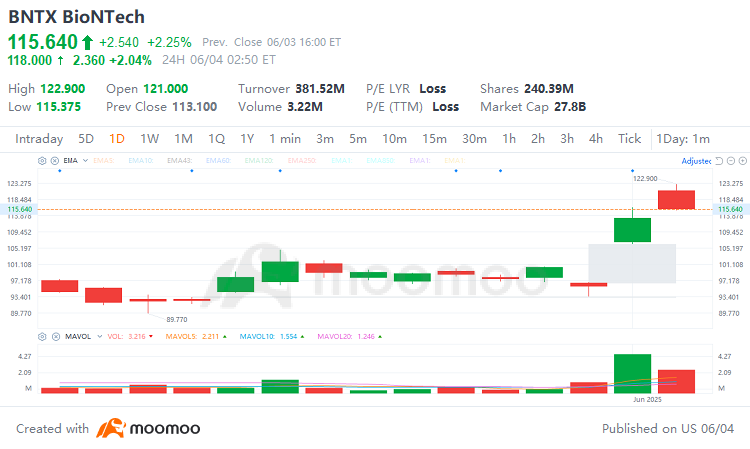Click the 24H 06/04 02:50 ET timestamp
The image size is (750, 449).
[219, 60]
